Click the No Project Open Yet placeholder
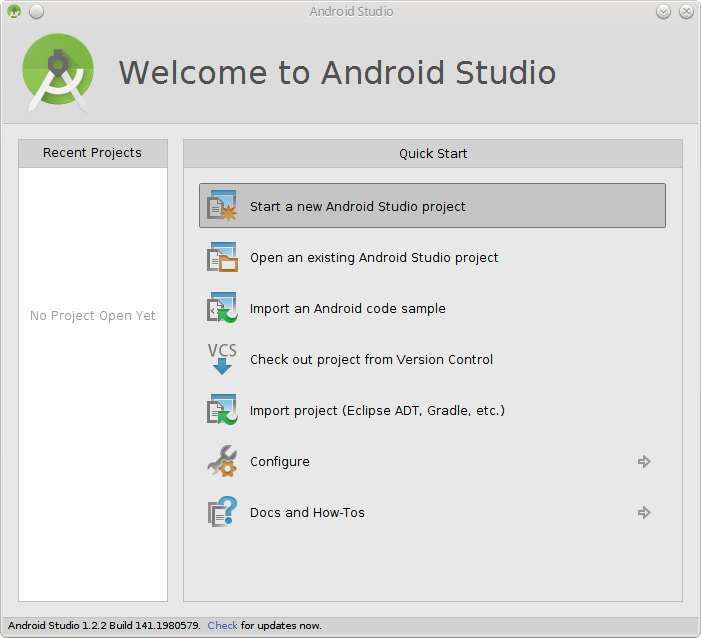This screenshot has width=701, height=638. click(x=93, y=316)
